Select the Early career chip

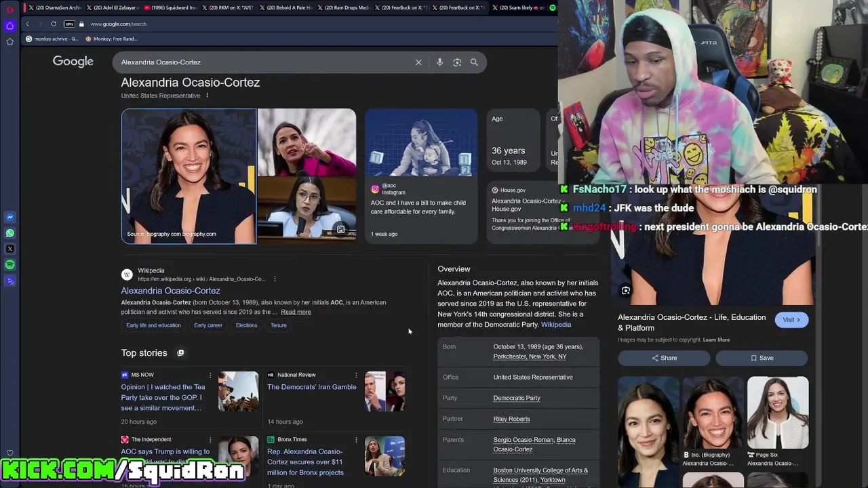208,325
